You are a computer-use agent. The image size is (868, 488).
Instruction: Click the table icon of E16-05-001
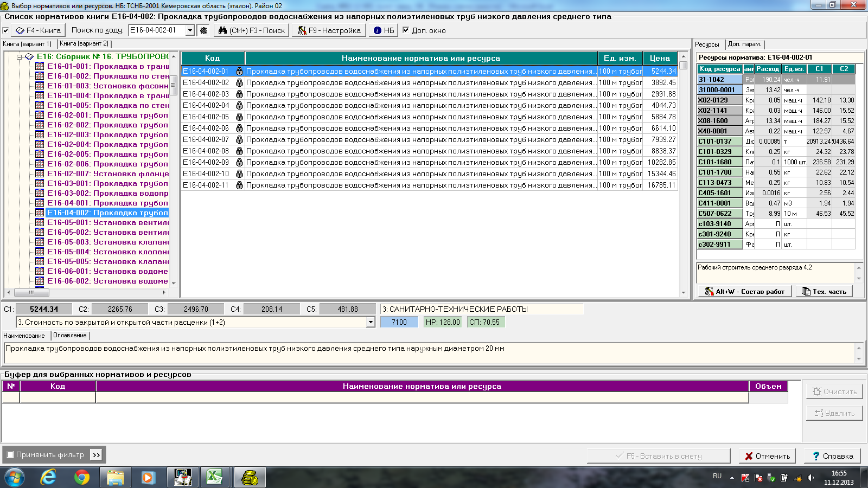[x=40, y=222]
